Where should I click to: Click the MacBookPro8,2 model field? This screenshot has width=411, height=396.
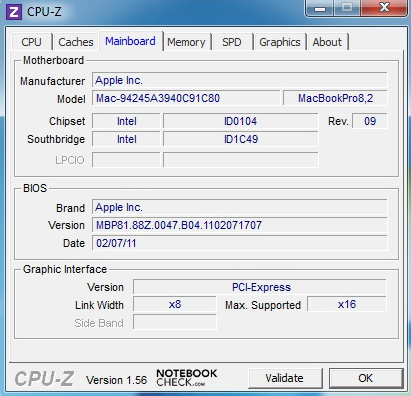click(335, 98)
